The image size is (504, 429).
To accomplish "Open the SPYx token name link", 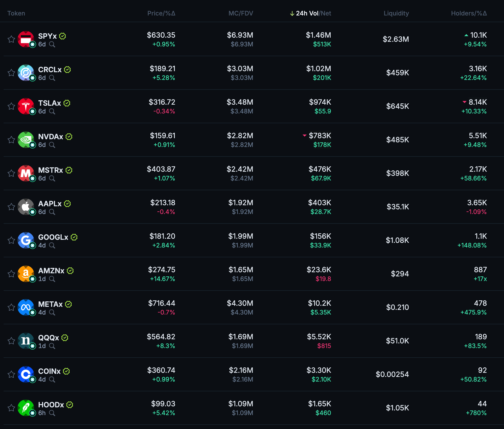I will (x=47, y=36).
